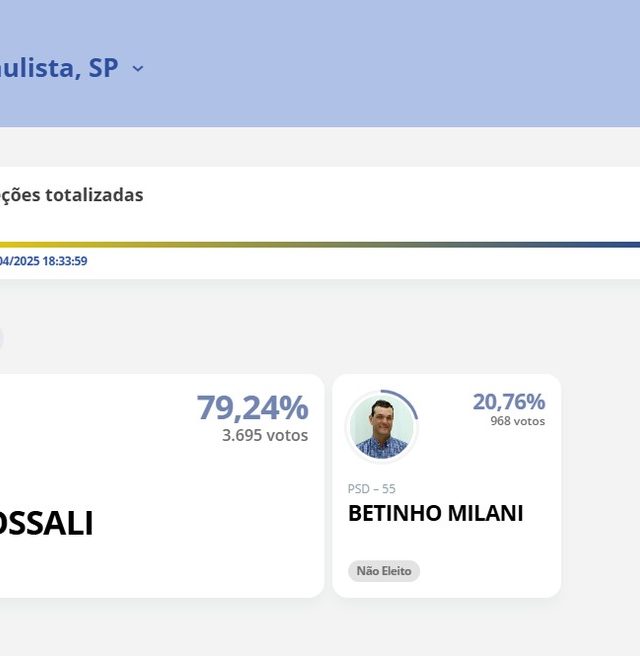Click the candidate name ending in OSSALI
The width and height of the screenshot is (640, 656).
[x=46, y=523]
